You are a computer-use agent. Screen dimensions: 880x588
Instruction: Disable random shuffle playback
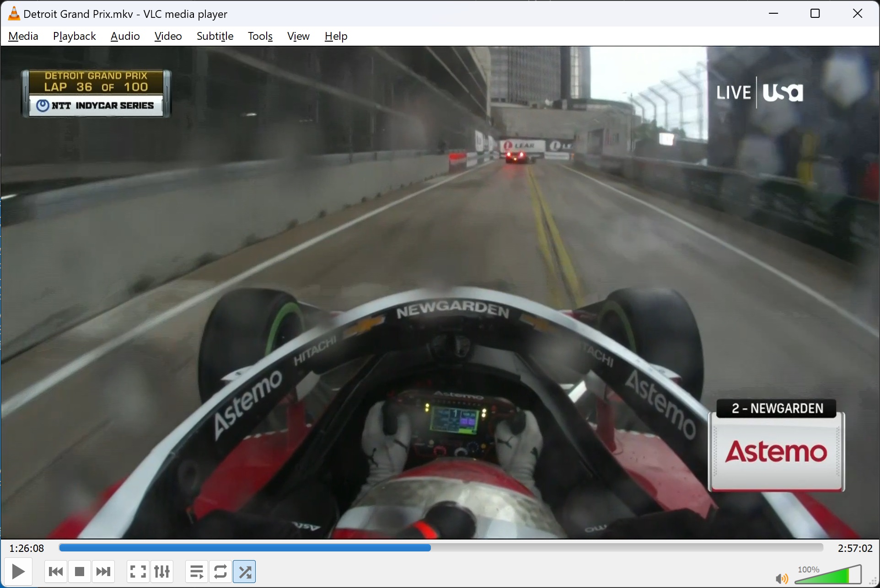245,572
